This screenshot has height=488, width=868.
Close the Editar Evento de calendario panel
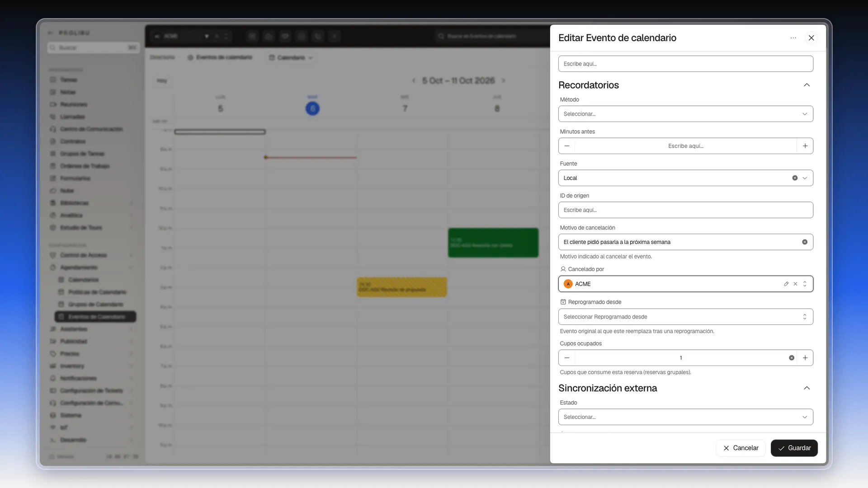[x=811, y=38]
